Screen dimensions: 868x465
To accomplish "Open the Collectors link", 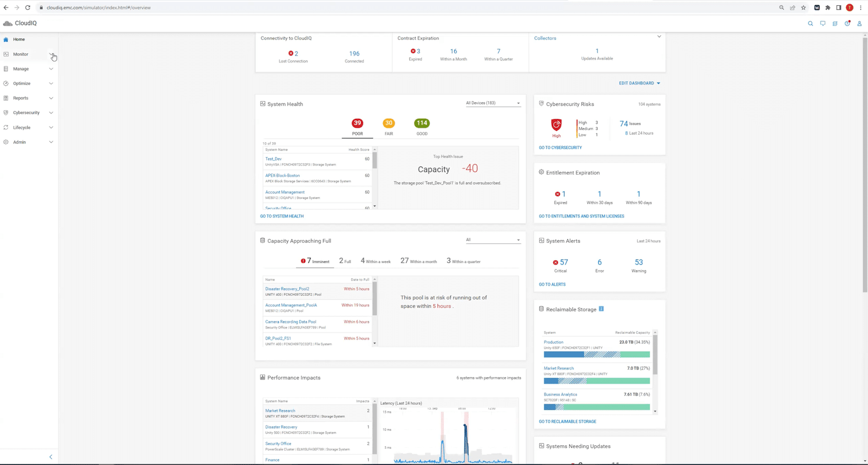I will click(545, 38).
